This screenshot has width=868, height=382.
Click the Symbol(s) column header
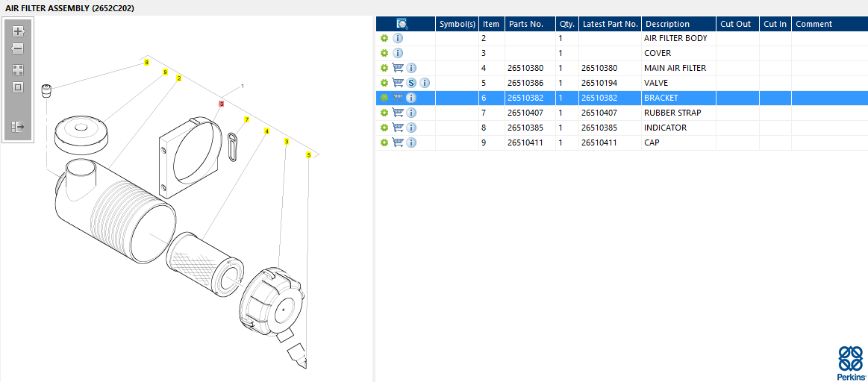click(458, 24)
